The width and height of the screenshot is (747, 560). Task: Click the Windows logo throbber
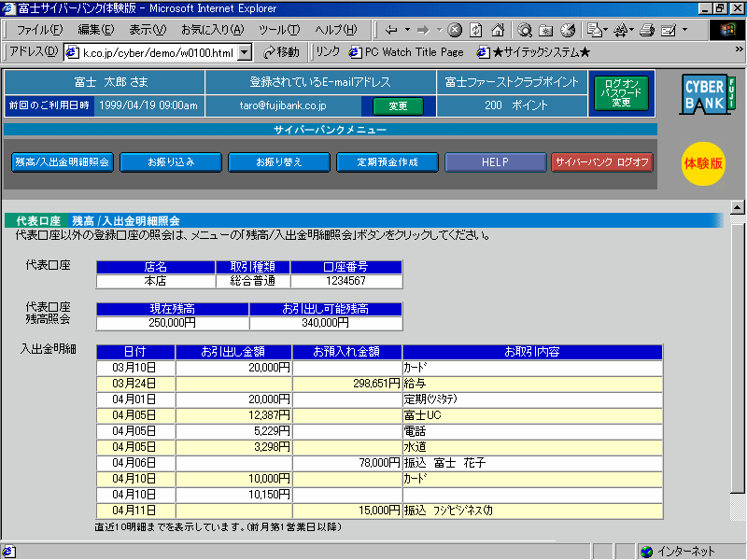tap(727, 30)
